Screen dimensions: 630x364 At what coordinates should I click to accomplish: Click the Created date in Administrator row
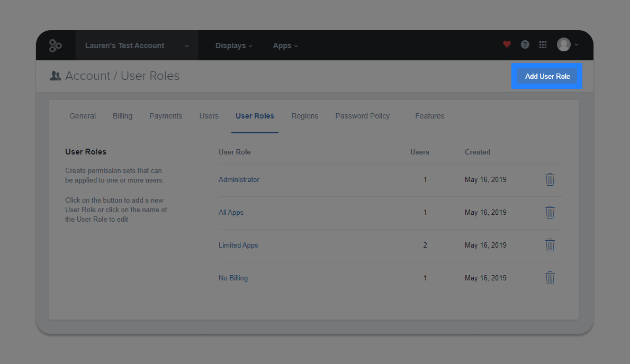(x=485, y=179)
